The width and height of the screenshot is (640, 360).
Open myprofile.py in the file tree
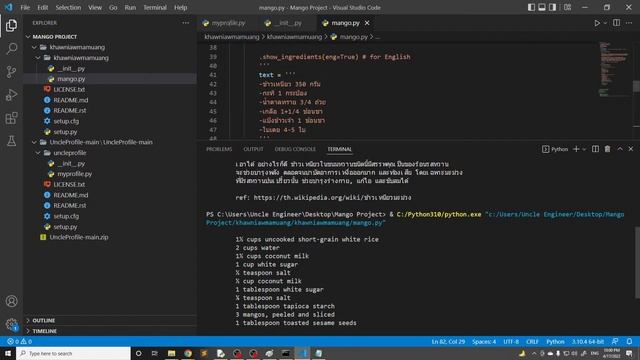coord(74,174)
